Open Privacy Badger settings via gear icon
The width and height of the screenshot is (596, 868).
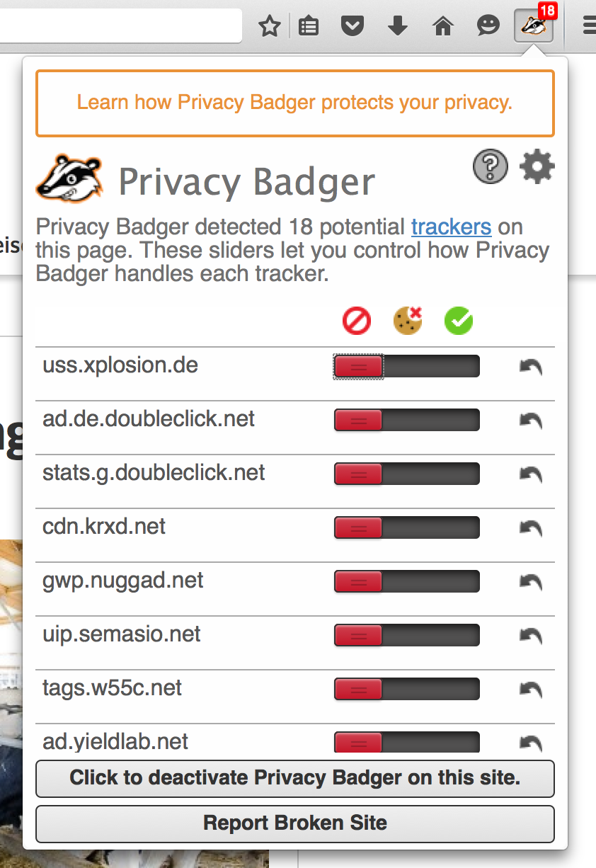click(x=537, y=166)
